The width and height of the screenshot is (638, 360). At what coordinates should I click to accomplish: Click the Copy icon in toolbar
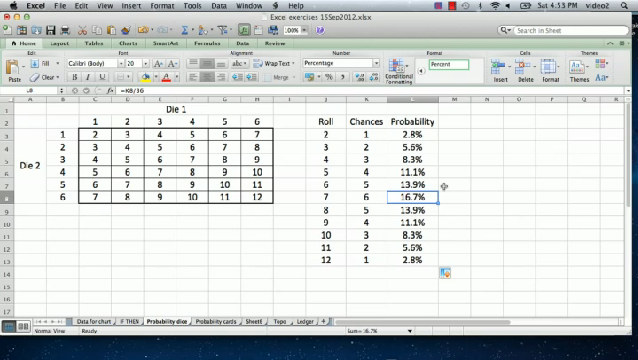(x=97, y=30)
